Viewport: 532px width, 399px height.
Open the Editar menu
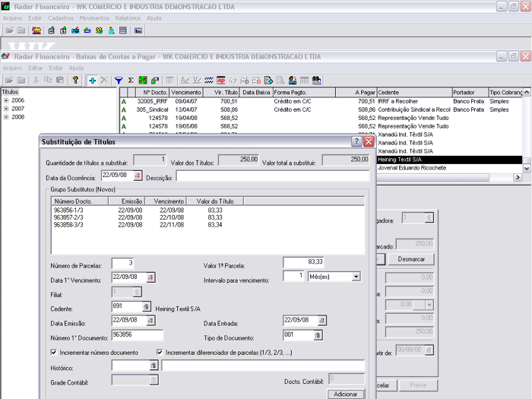tap(35, 68)
